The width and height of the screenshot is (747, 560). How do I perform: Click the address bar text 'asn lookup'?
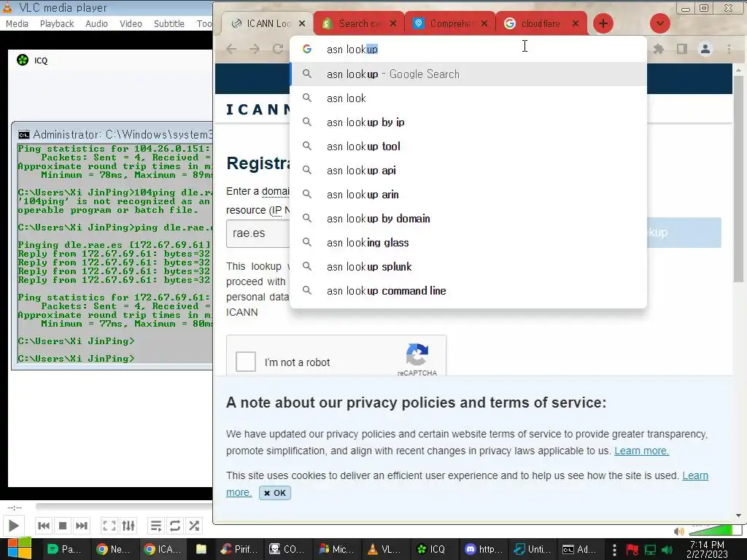(x=352, y=49)
